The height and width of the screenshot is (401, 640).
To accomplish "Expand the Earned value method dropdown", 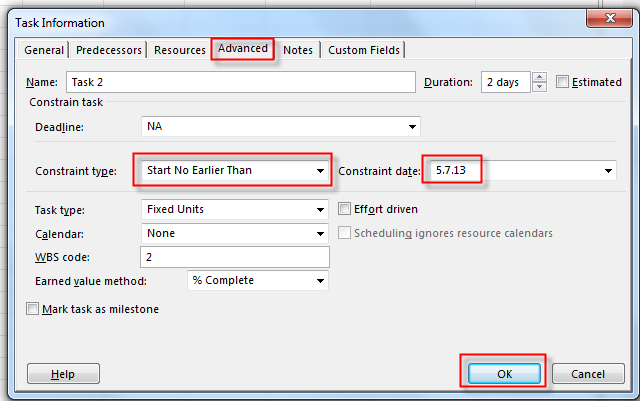I will (x=320, y=281).
